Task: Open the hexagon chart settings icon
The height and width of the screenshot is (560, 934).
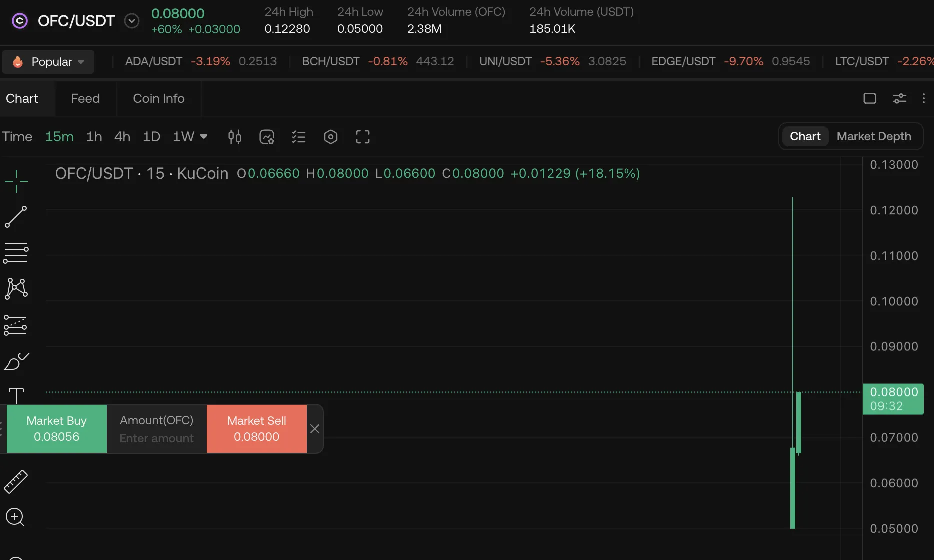Action: tap(331, 137)
